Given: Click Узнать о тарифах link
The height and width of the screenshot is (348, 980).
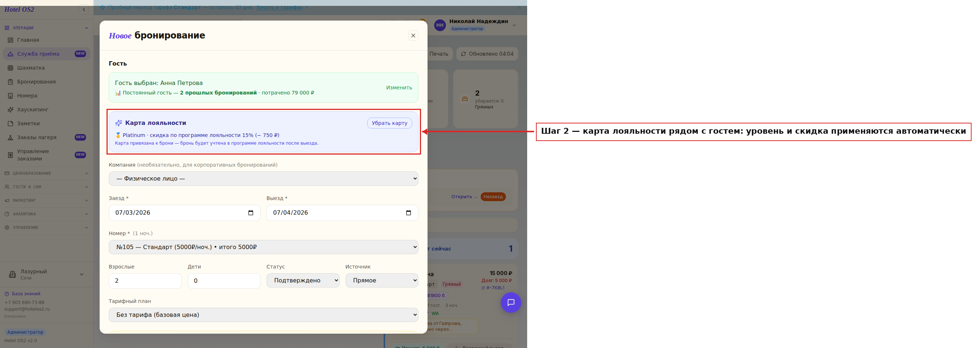Looking at the screenshot, I should click(x=280, y=7).
